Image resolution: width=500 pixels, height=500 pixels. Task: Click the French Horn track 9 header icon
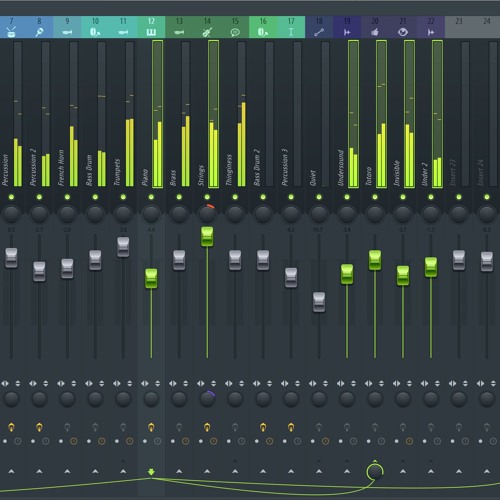tap(67, 32)
